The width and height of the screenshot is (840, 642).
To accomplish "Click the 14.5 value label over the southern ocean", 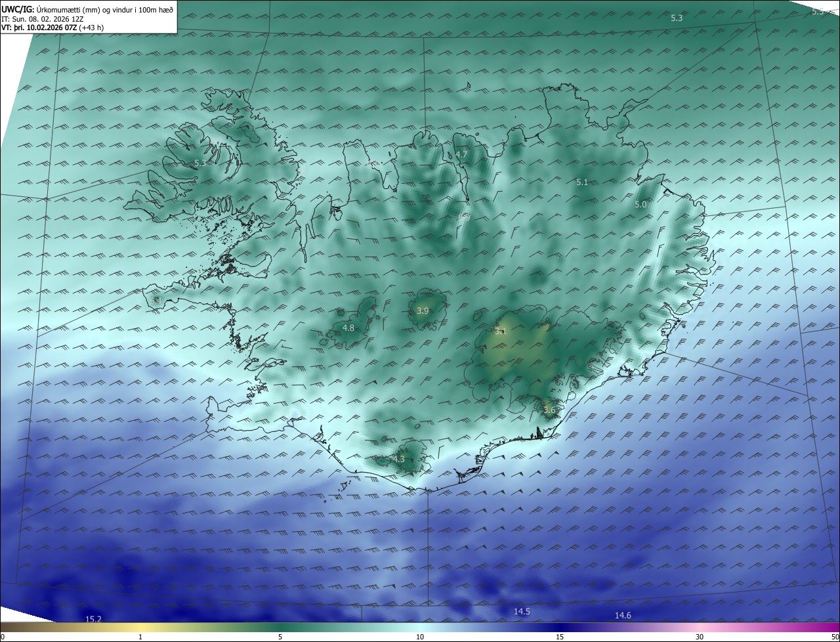I will pos(522,611).
